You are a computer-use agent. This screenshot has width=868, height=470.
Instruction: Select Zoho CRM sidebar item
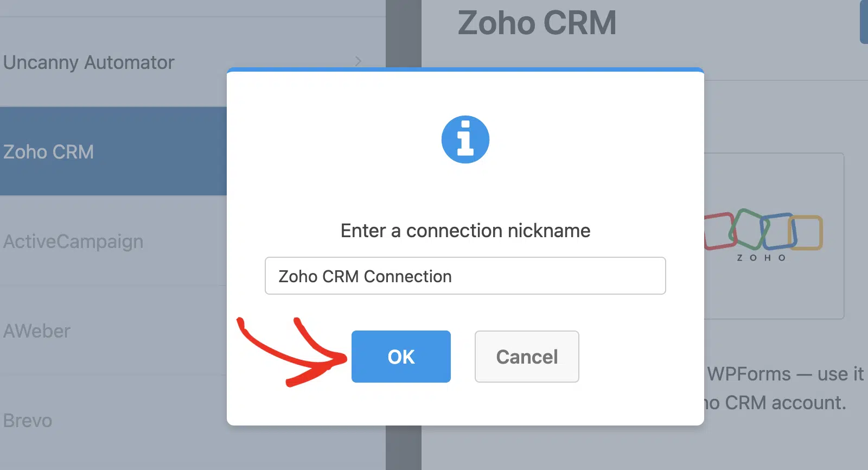point(113,151)
